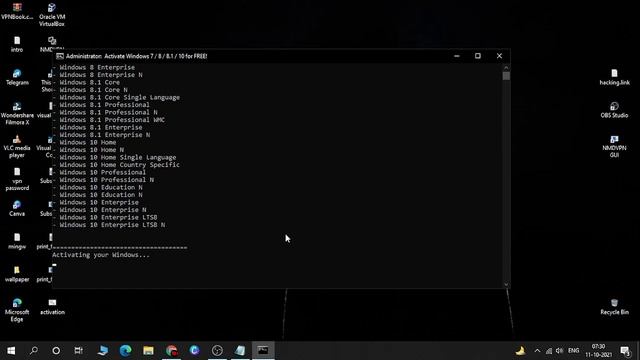Select the wallpaper folder icon
The image size is (640, 360).
(17, 274)
